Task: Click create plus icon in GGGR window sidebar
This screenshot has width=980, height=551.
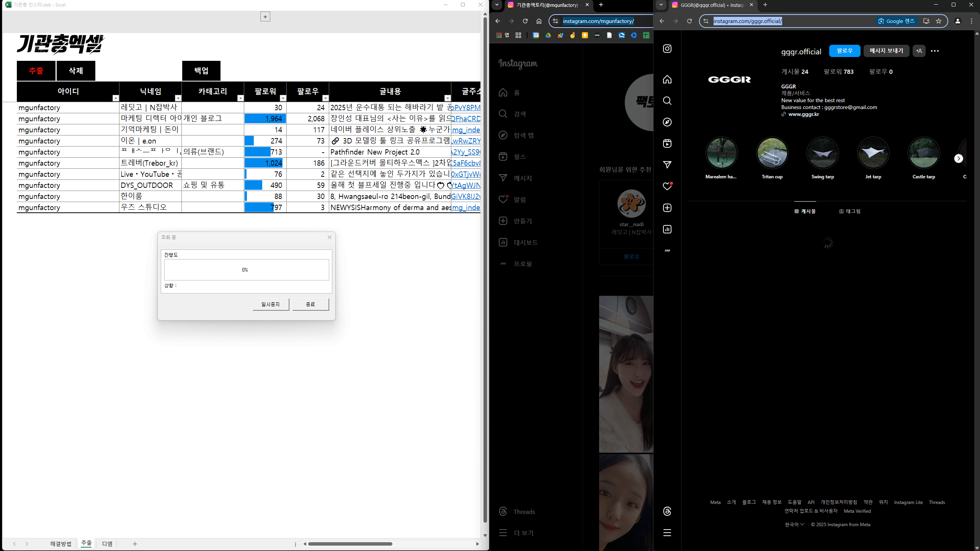Action: 667,208
